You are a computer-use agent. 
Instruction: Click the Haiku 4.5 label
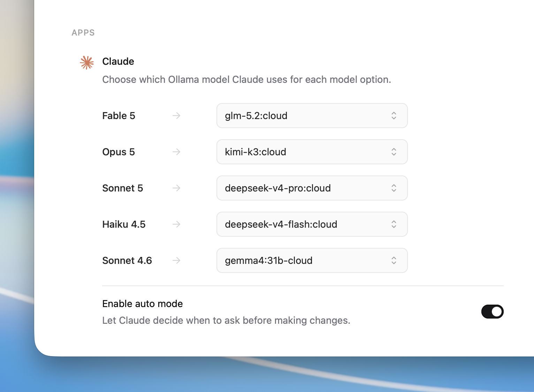(124, 224)
